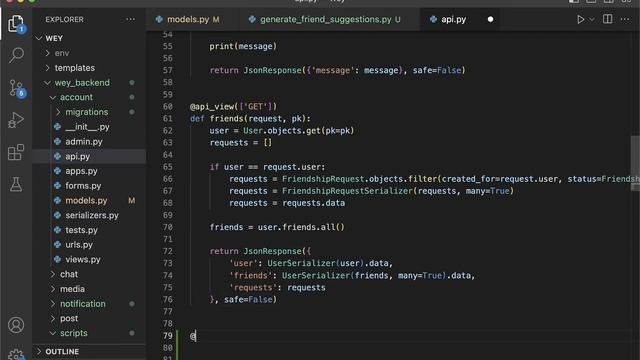
Task: Open Source Control view with 5 changes
Action: [17, 88]
